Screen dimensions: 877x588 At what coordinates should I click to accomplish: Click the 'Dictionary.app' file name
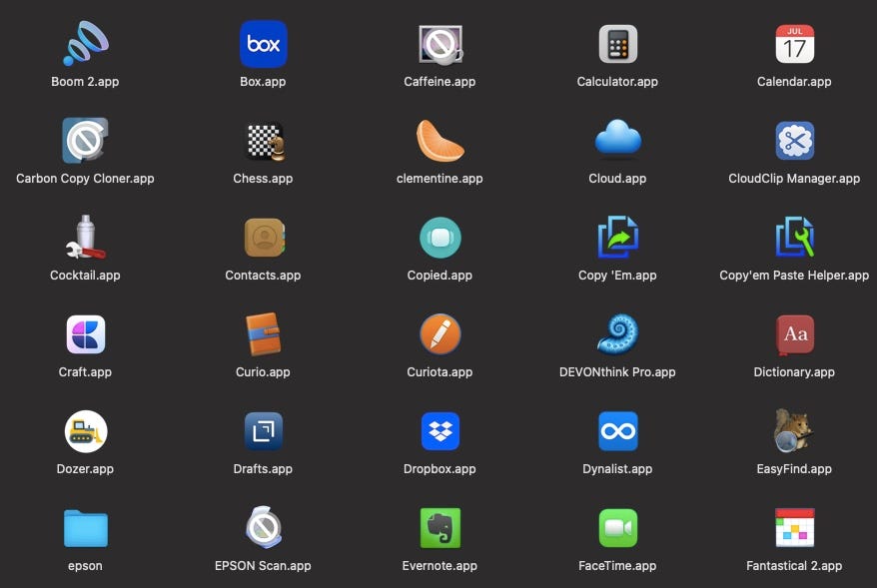794,372
